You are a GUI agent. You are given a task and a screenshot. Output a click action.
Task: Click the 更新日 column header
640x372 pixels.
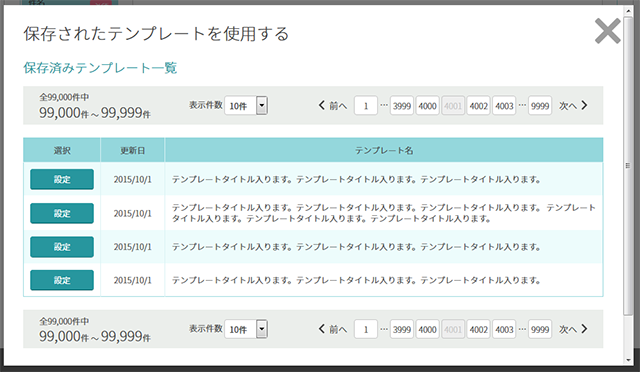pos(133,150)
